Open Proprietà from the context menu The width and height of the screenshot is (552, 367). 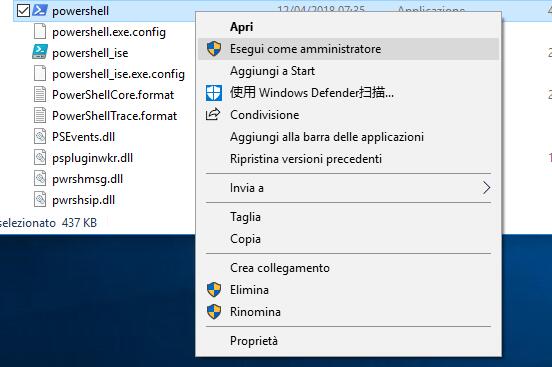coord(349,341)
